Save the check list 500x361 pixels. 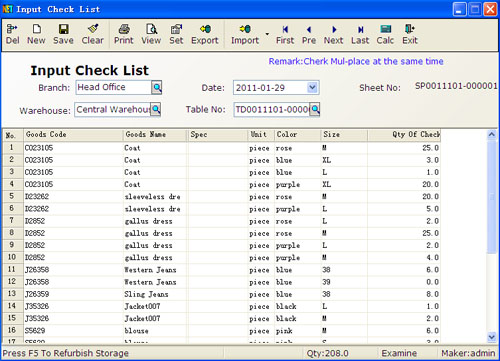click(63, 34)
